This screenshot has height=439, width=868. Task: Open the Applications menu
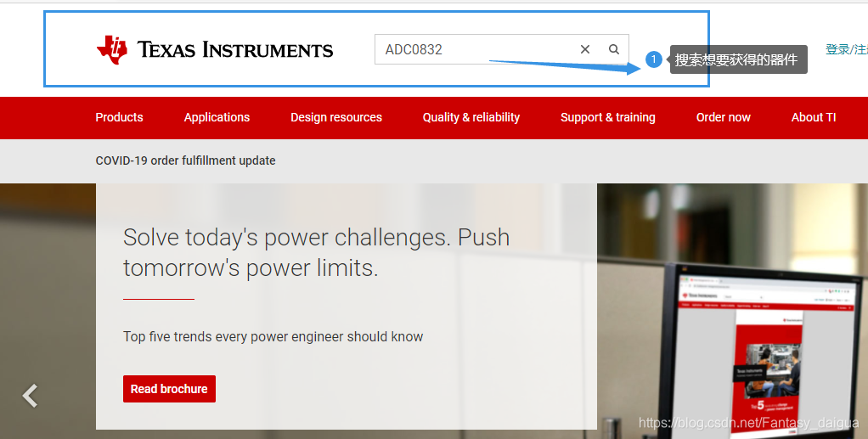click(x=217, y=117)
